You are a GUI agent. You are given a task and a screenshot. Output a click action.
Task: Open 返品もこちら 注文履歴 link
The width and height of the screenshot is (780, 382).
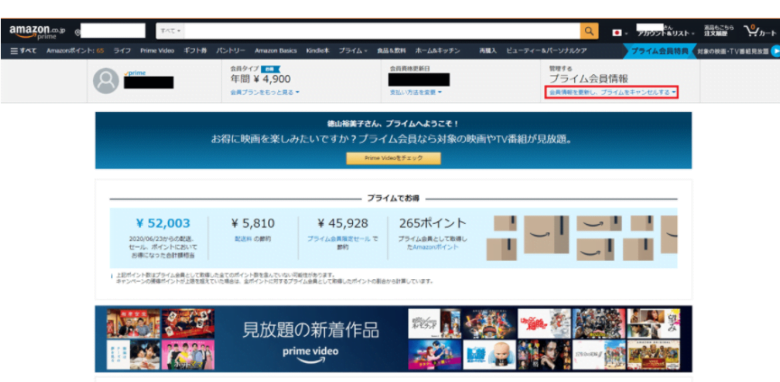point(718,31)
